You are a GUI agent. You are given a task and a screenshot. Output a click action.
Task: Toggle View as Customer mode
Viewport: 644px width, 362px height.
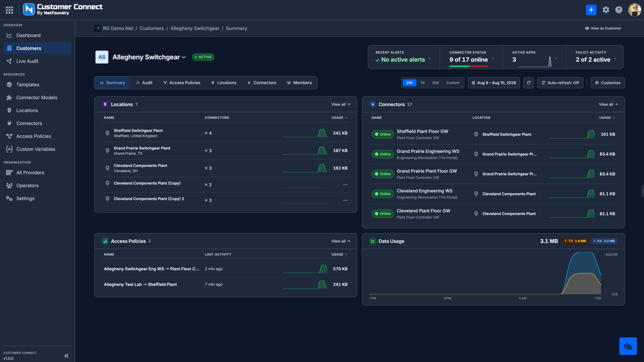(x=603, y=28)
